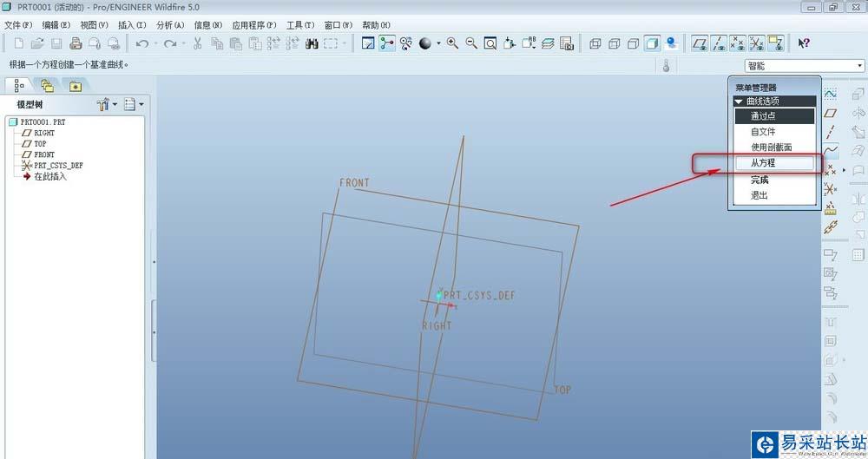Viewport: 868px width, 459px height.
Task: Click 退出 in menu manager
Action: 759,195
